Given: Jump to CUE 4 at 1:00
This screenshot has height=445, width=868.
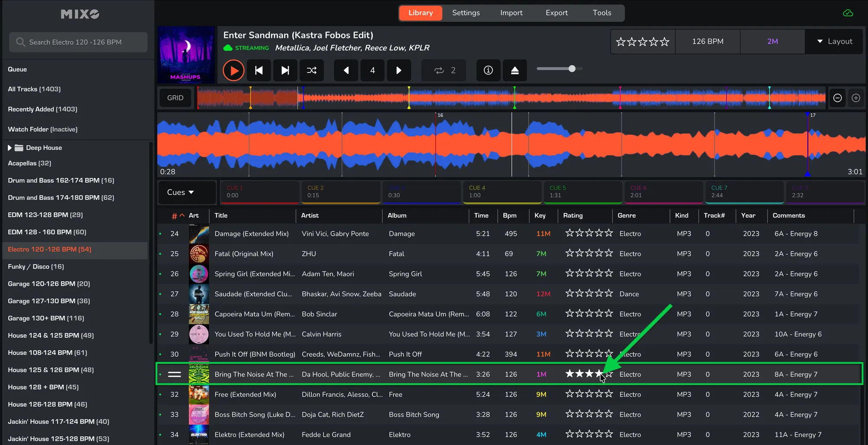Looking at the screenshot, I should click(x=502, y=192).
